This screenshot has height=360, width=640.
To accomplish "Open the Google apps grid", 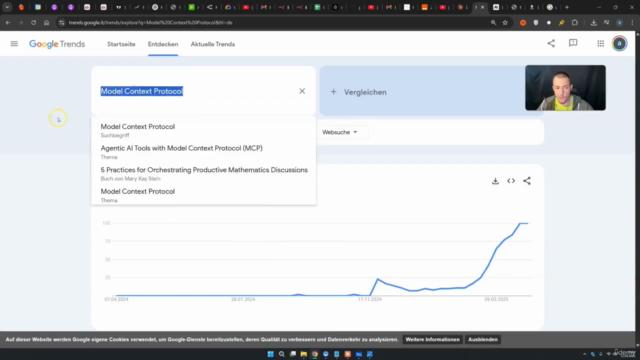I will (x=600, y=44).
